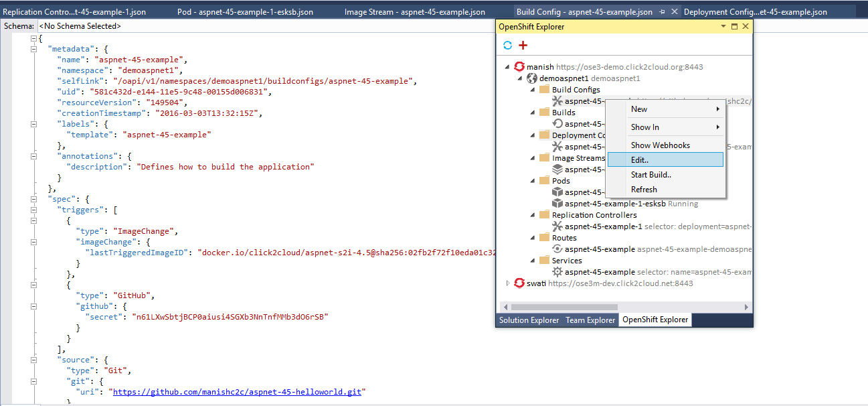The height and width of the screenshot is (406, 868).
Task: Pin the Build Config tab using pin icon
Action: (x=663, y=12)
